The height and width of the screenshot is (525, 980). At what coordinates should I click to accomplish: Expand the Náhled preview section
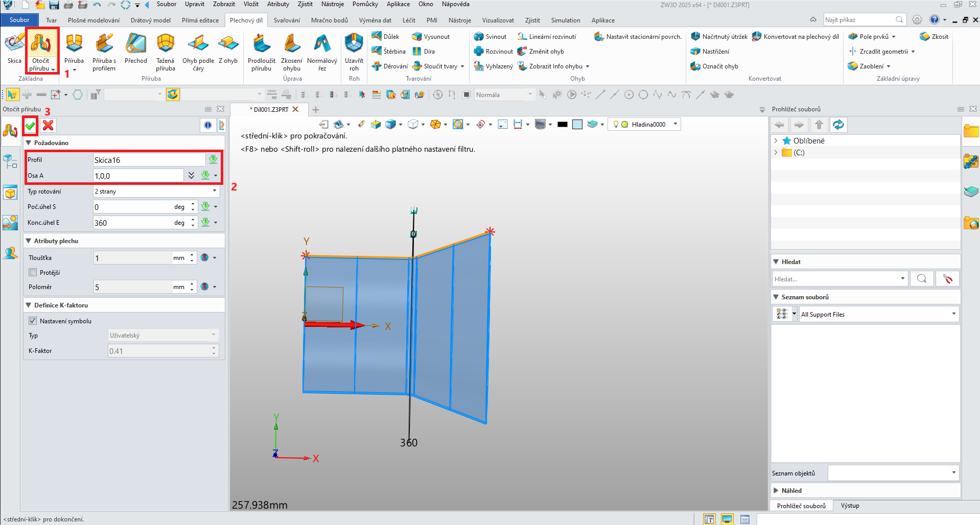[x=776, y=491]
